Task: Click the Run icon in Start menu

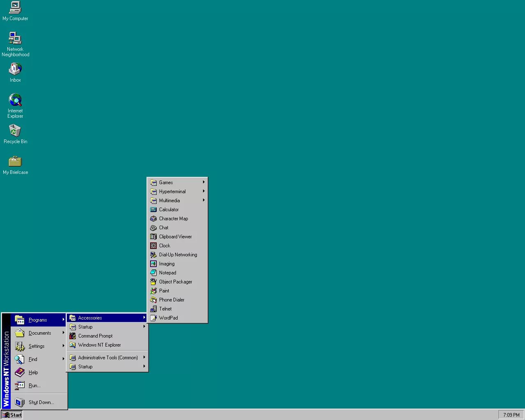Action: (x=20, y=386)
